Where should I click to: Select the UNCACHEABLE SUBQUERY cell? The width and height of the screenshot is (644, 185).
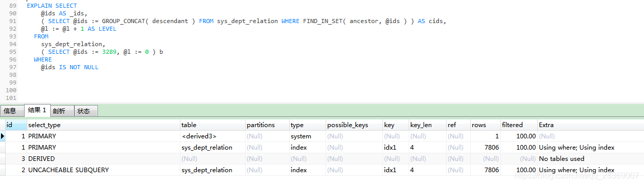(104, 170)
